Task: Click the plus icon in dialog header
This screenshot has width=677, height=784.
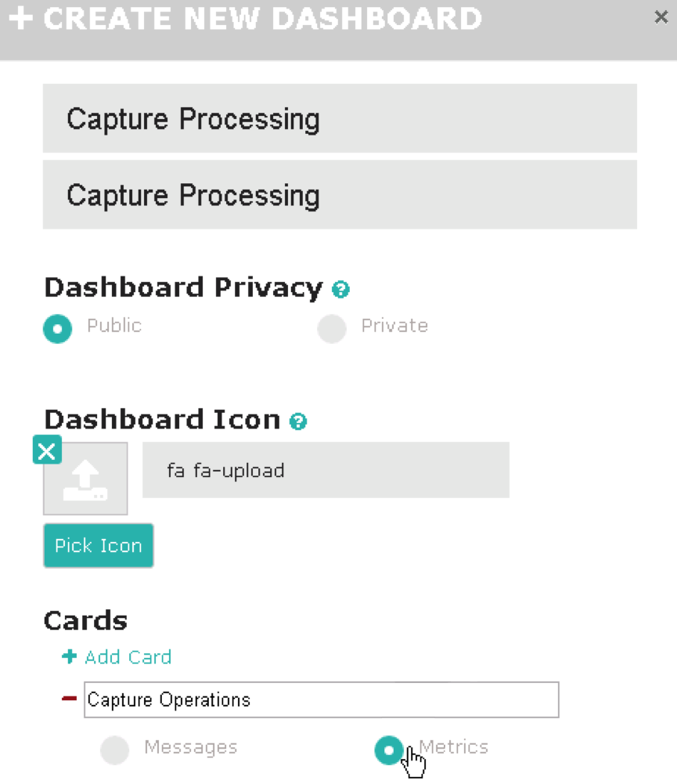Action: (x=21, y=19)
